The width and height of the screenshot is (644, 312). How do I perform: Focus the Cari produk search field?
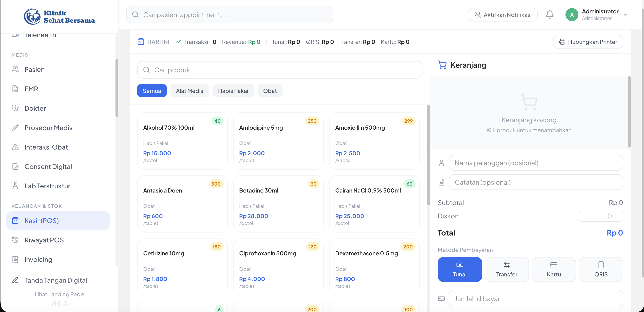pos(279,70)
